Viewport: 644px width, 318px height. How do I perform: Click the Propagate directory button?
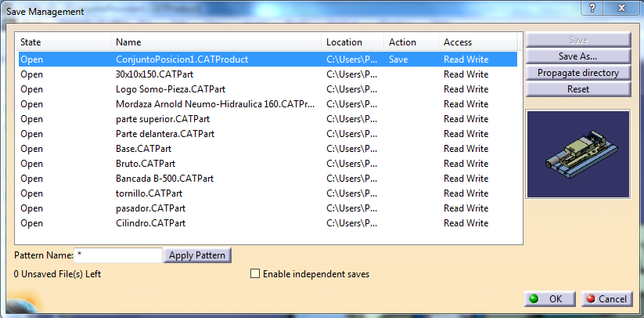click(577, 73)
